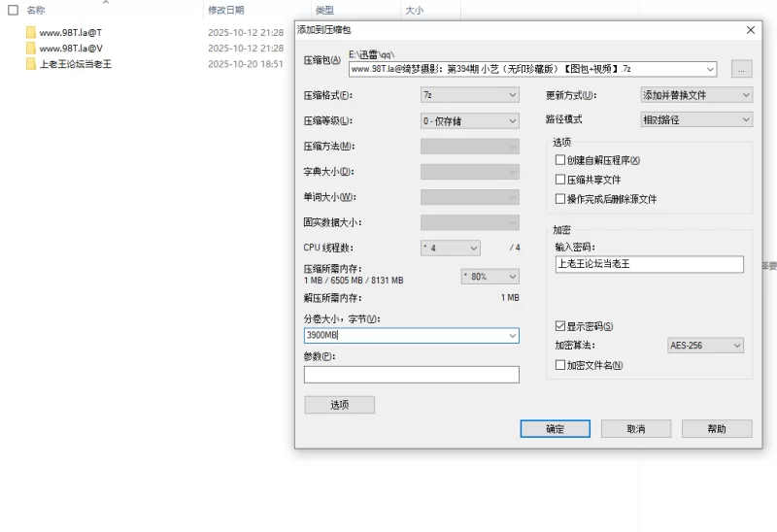Open the archive browse "..." button
777x532 pixels.
point(741,69)
